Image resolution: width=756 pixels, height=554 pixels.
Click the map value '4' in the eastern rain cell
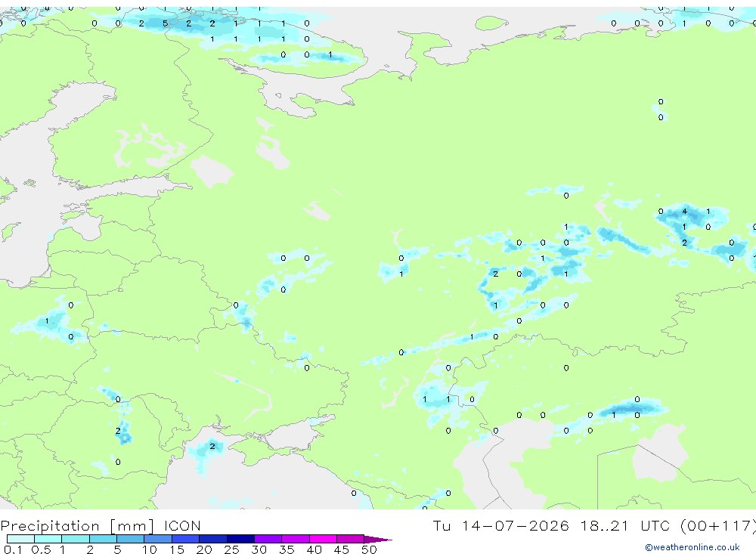point(684,211)
